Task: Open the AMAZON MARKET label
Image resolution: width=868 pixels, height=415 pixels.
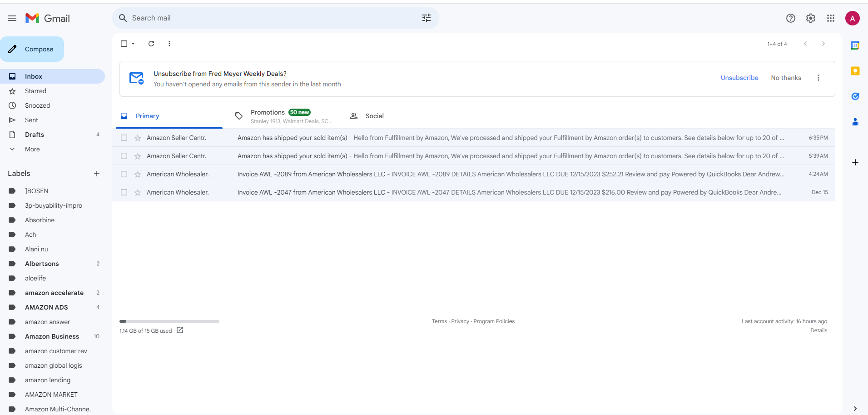Action: click(x=52, y=395)
